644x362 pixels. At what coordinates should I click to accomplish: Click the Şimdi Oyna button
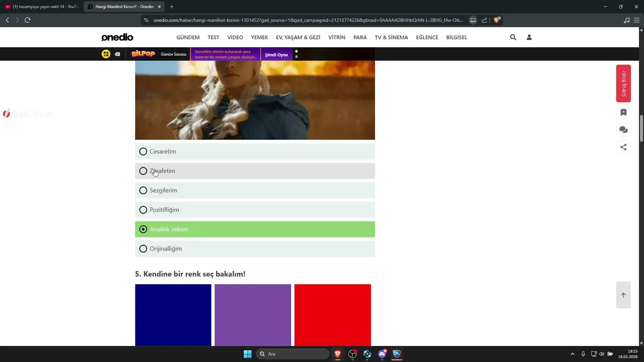276,54
